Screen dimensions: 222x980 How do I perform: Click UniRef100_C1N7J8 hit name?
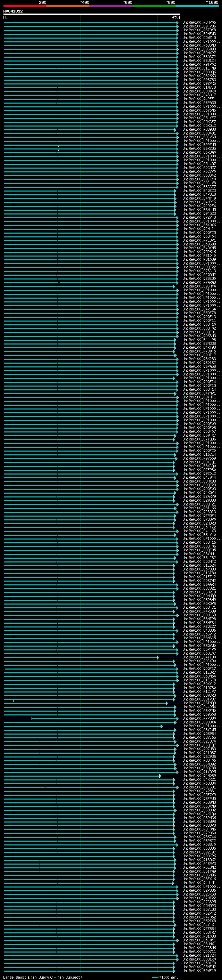pyautogui.click(x=199, y=88)
